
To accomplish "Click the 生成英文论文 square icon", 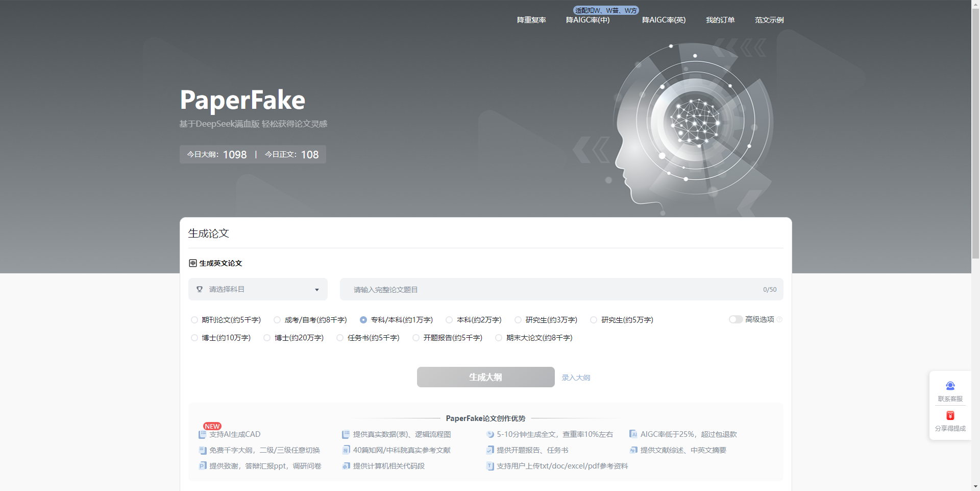I will [192, 263].
